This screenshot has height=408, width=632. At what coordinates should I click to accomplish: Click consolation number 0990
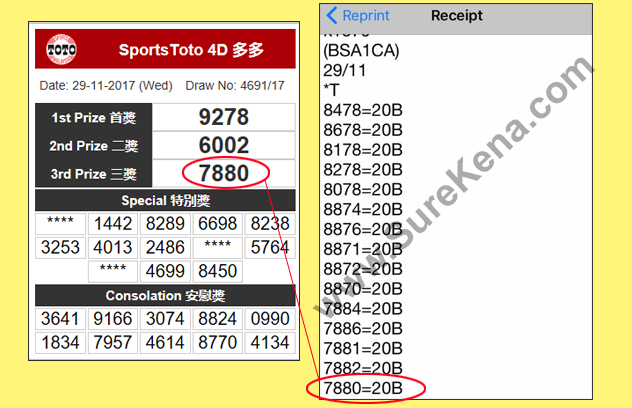point(270,319)
